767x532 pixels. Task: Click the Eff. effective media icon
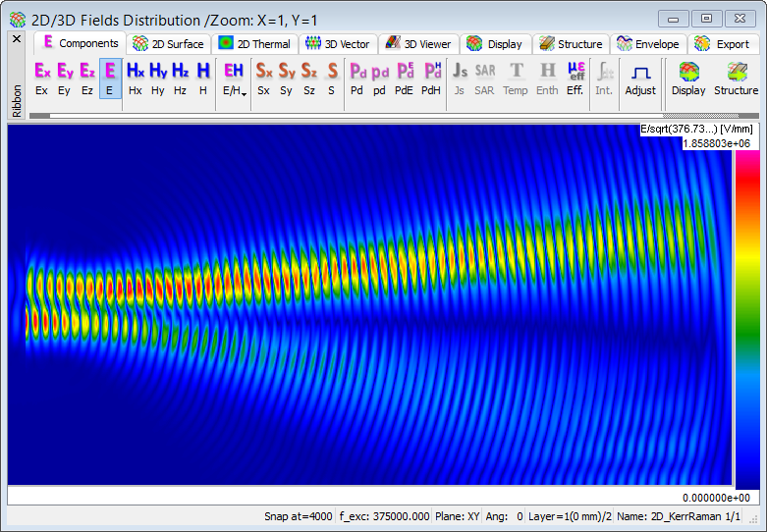point(575,78)
